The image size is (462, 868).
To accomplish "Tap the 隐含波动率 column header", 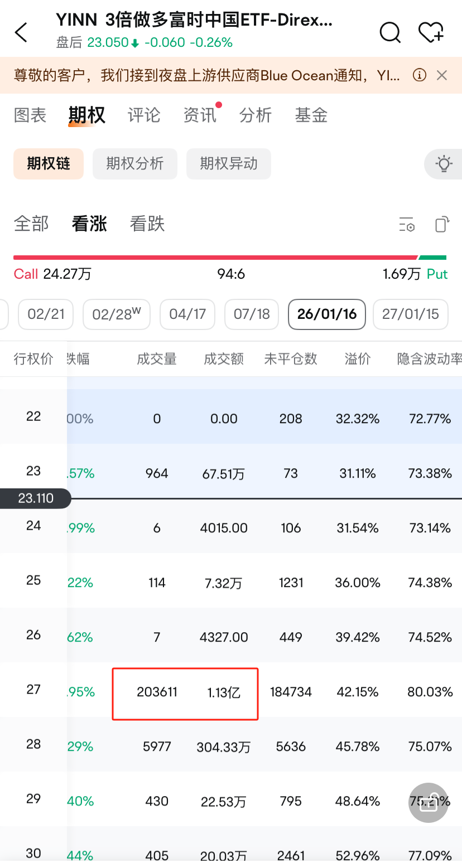I will (x=430, y=359).
